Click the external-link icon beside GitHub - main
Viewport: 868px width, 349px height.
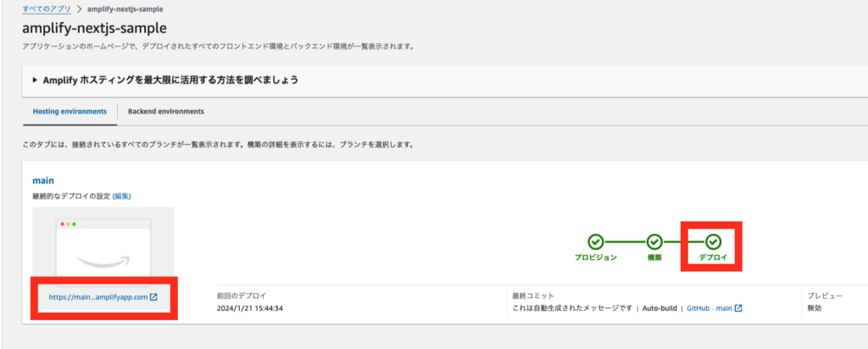tap(738, 307)
